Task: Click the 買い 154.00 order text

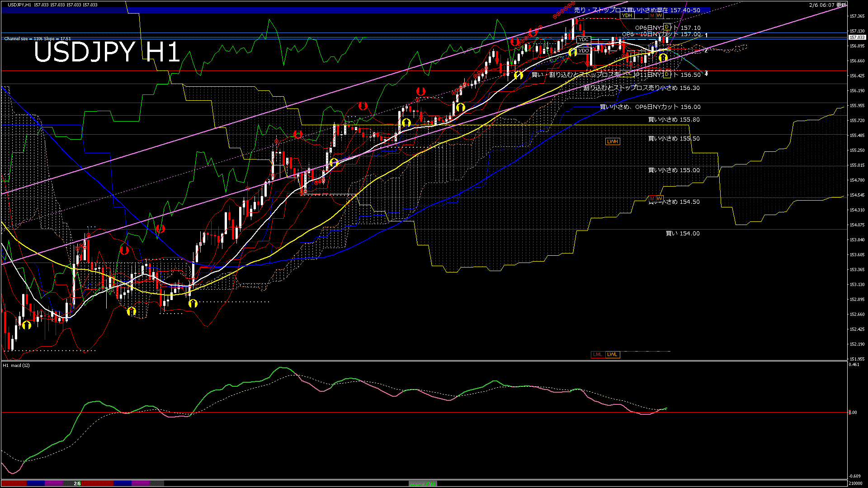Action: coord(682,234)
